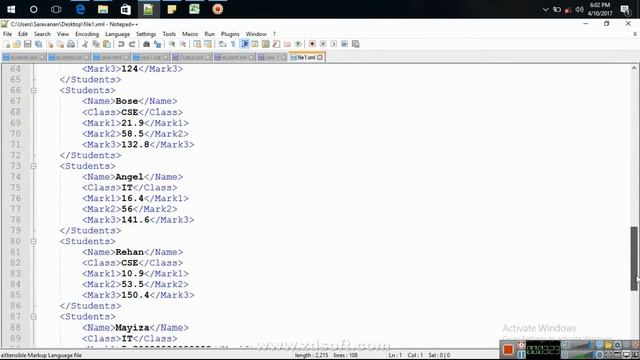Open the File menu
The image size is (640, 360).
pyautogui.click(x=7, y=34)
